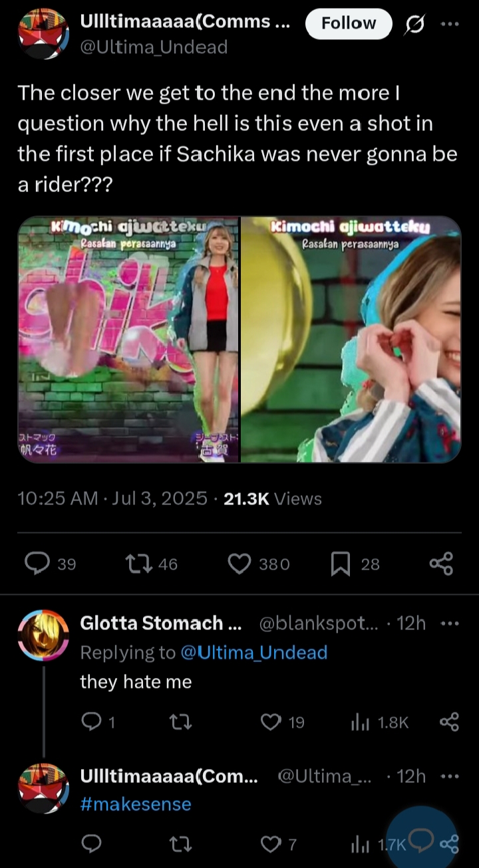The width and height of the screenshot is (479, 868).
Task: Open the #makesense hashtag
Action: coord(136,804)
